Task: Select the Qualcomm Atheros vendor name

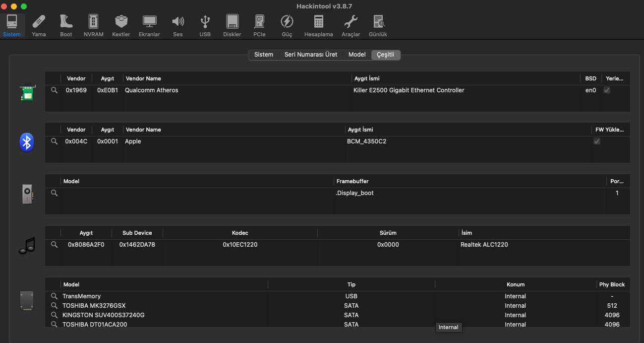Action: [152, 90]
